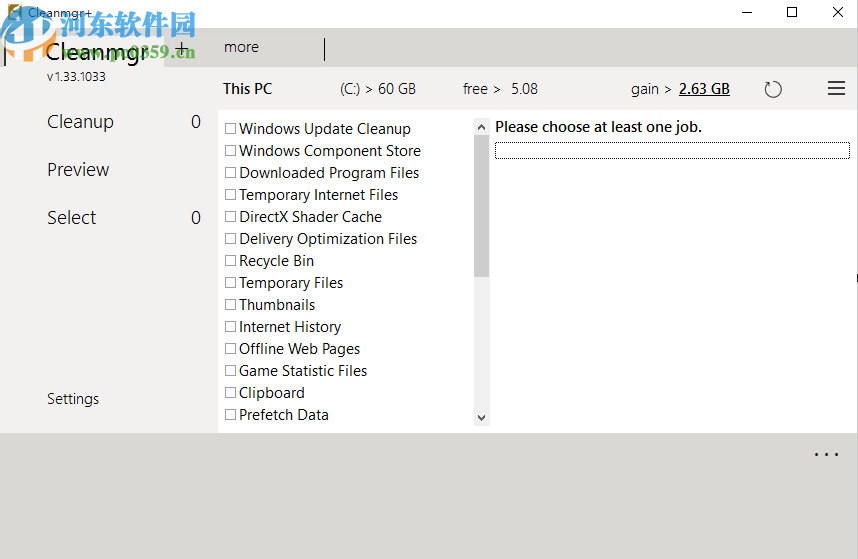The image size is (858, 559).
Task: Click the Cleanmgr+ app icon in title bar
Action: pyautogui.click(x=14, y=13)
